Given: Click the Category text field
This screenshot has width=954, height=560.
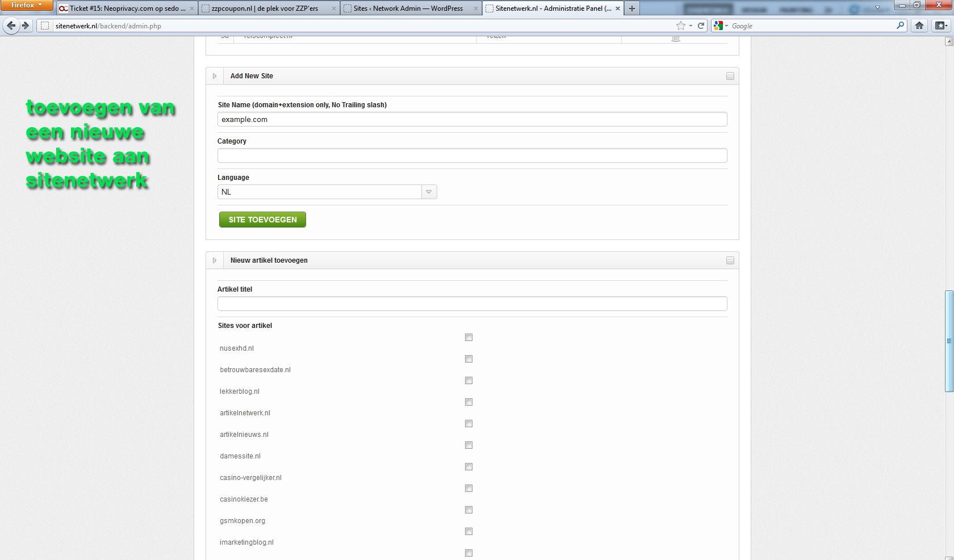Looking at the screenshot, I should tap(472, 155).
